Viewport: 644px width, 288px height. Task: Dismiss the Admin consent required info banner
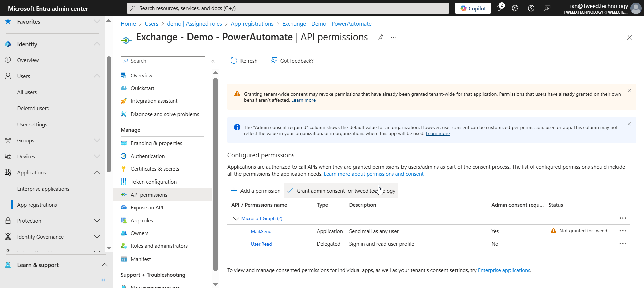tap(629, 124)
